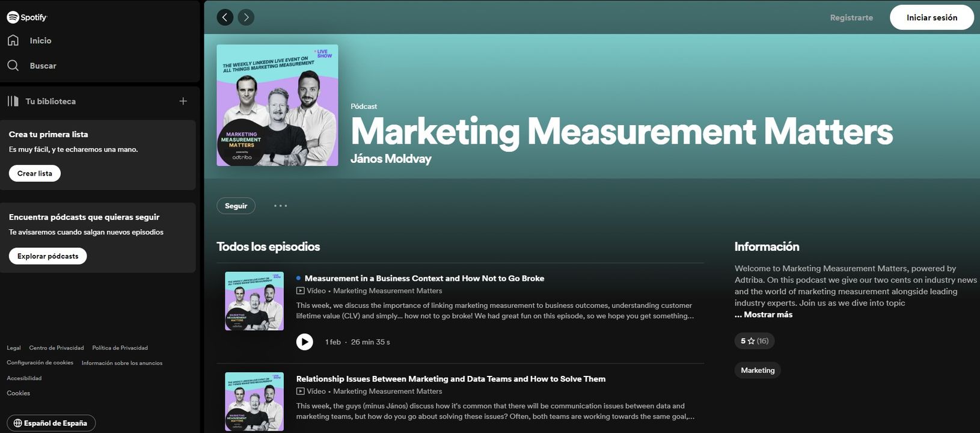The height and width of the screenshot is (433, 980).
Task: Expand description with Mostrar más
Action: point(764,315)
